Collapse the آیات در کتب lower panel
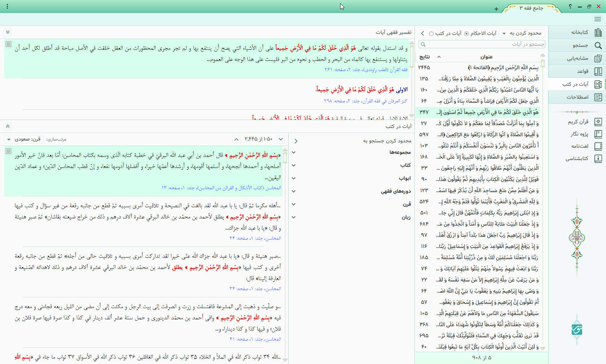This screenshot has width=606, height=364. pos(8,126)
